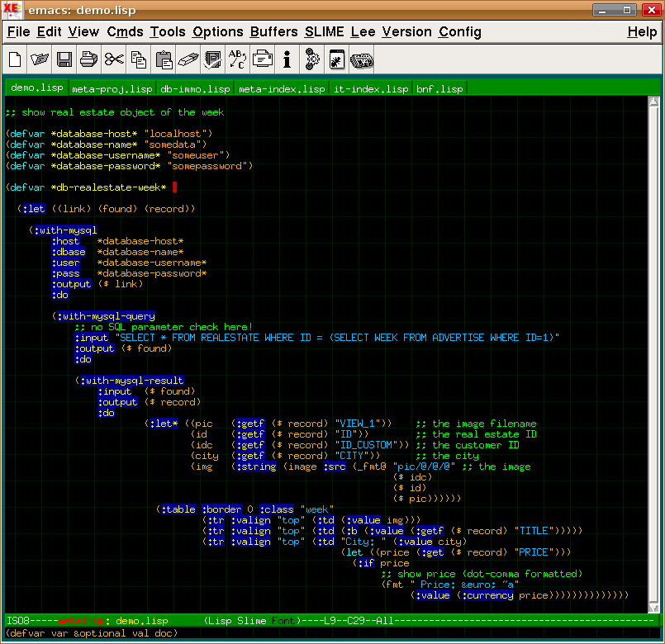Image resolution: width=665 pixels, height=644 pixels.
Task: Click the new file toolbar icon
Action: point(15,59)
